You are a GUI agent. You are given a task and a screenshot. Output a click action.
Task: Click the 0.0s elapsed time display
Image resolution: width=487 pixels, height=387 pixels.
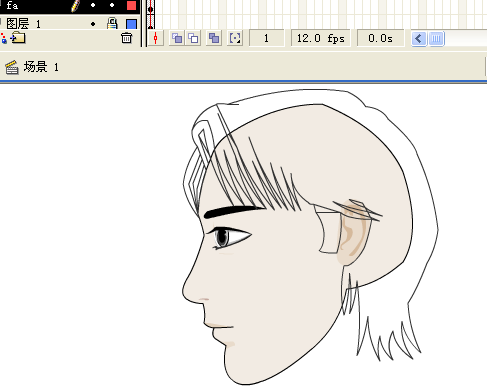pyautogui.click(x=380, y=38)
